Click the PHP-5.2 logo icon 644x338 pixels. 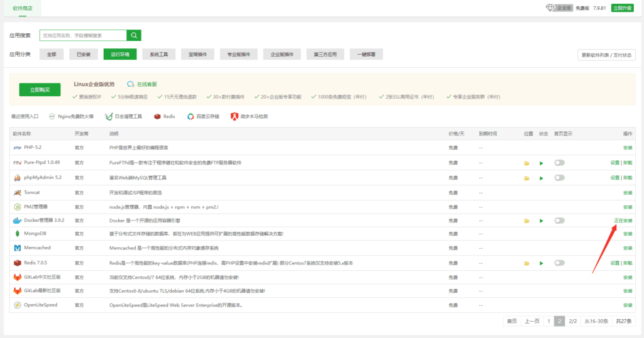[x=17, y=148]
